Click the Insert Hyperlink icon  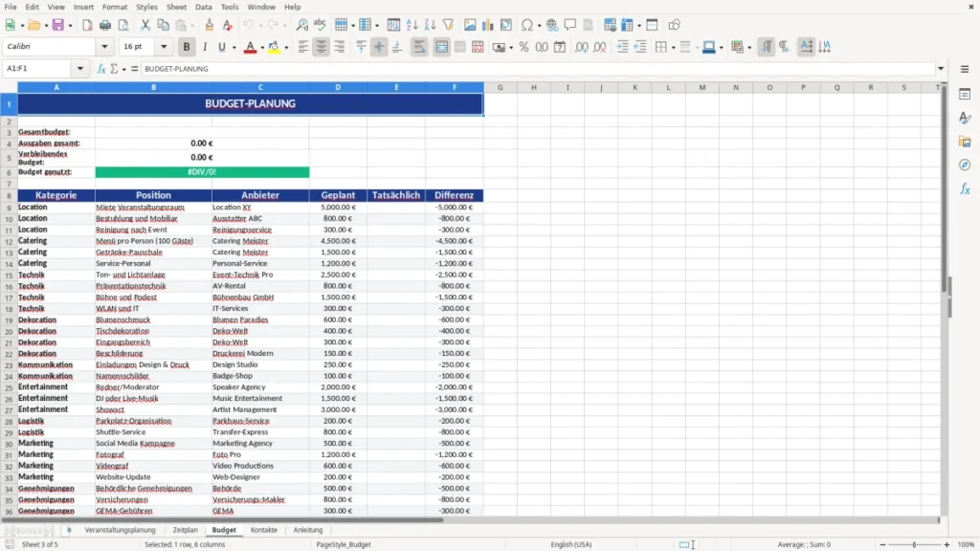tap(552, 25)
